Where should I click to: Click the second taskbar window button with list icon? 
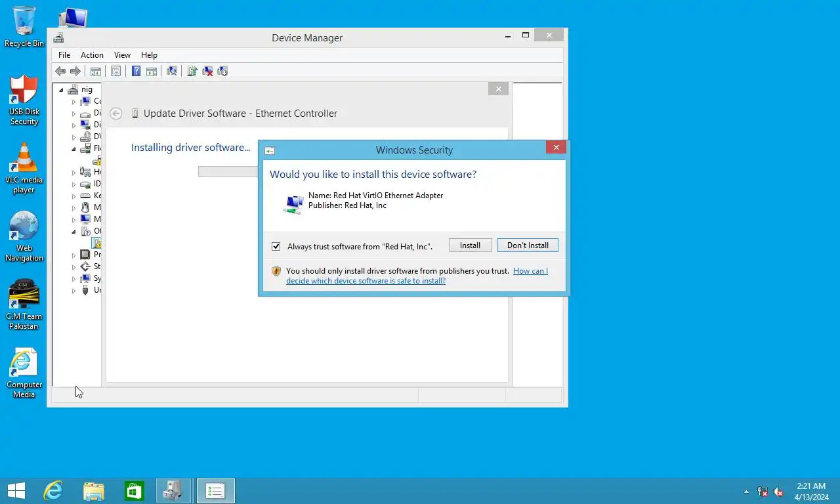tap(215, 491)
